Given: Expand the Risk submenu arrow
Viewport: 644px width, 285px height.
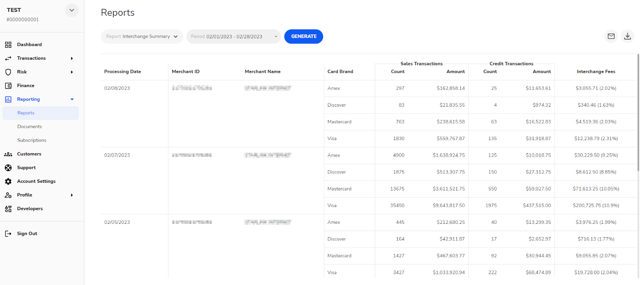Looking at the screenshot, I should [x=72, y=72].
